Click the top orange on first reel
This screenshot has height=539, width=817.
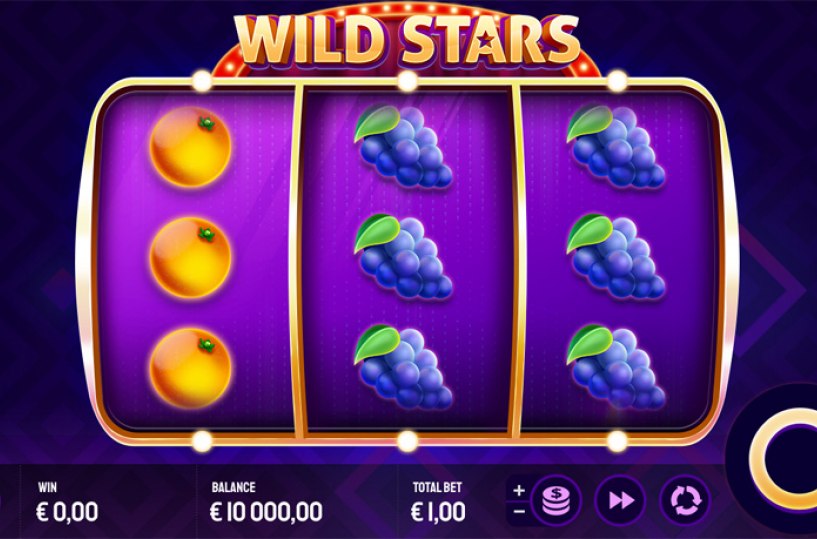(191, 146)
